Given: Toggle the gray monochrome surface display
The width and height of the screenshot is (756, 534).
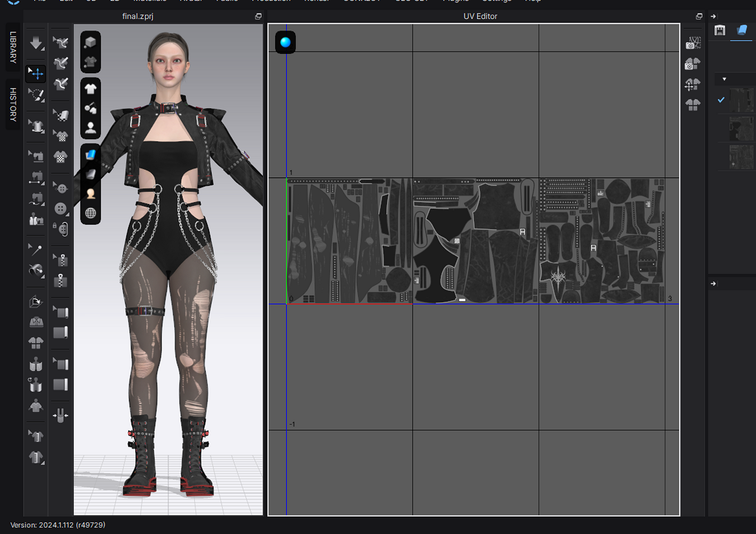Looking at the screenshot, I should (91, 174).
